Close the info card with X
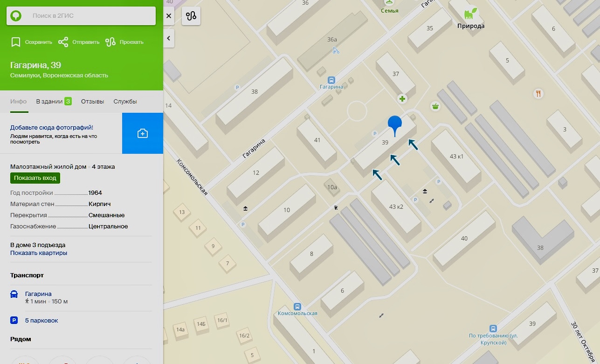Image resolution: width=600 pixels, height=364 pixels. click(169, 16)
